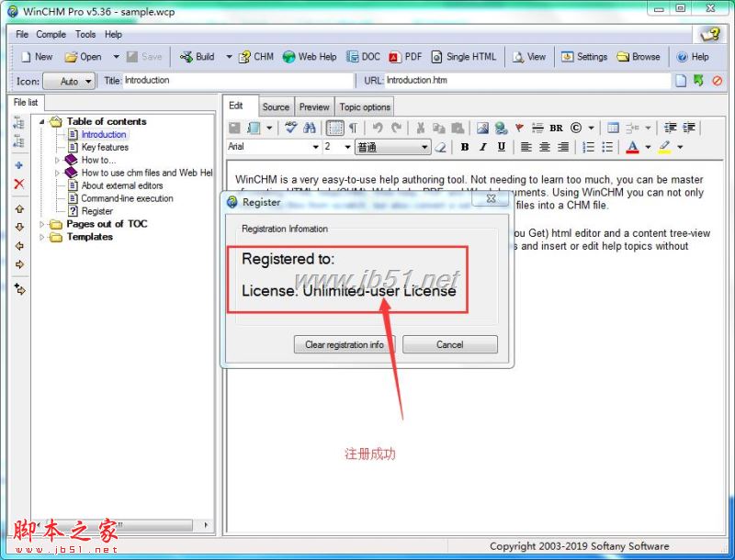
Task: Demote topic with the right arrow
Action: click(x=19, y=264)
